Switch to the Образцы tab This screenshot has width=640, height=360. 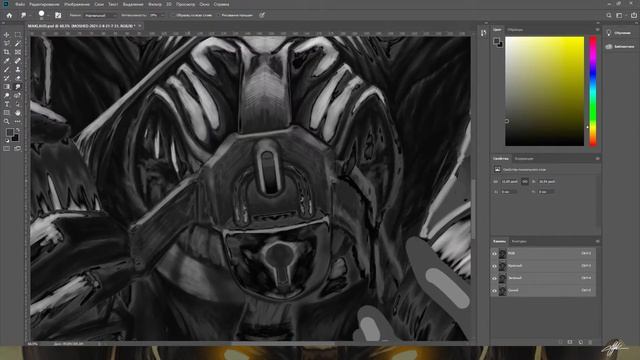516,30
